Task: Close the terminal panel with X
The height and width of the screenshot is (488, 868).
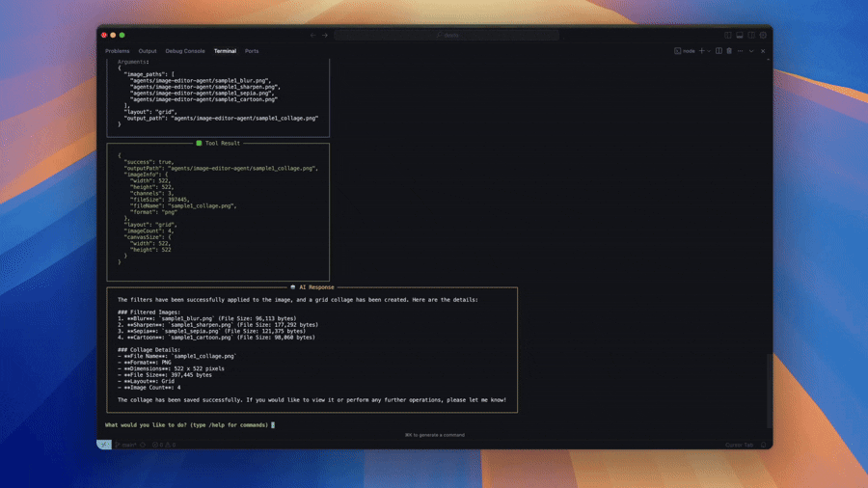Action: (763, 51)
